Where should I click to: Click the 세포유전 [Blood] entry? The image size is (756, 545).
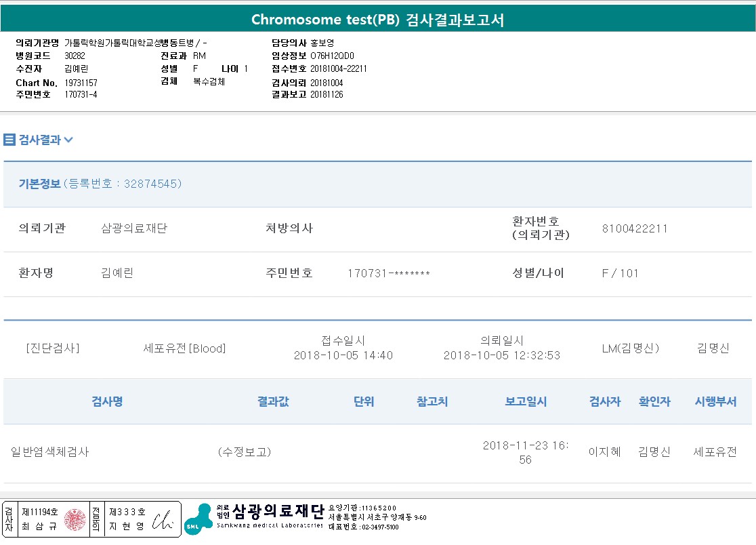185,348
